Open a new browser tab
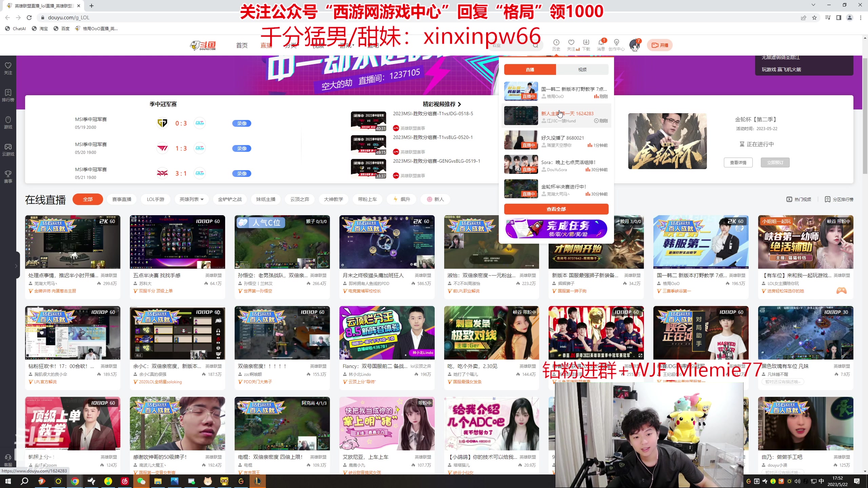 92,6
